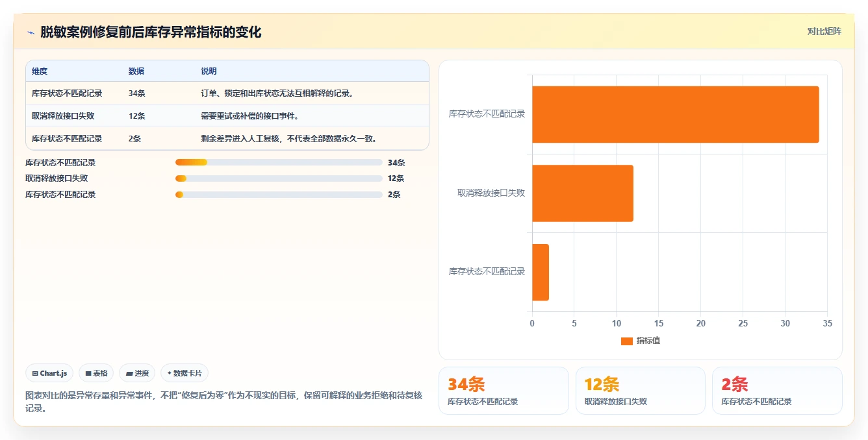
Task: Click the 12条 value beside its progress bar
Action: click(396, 178)
